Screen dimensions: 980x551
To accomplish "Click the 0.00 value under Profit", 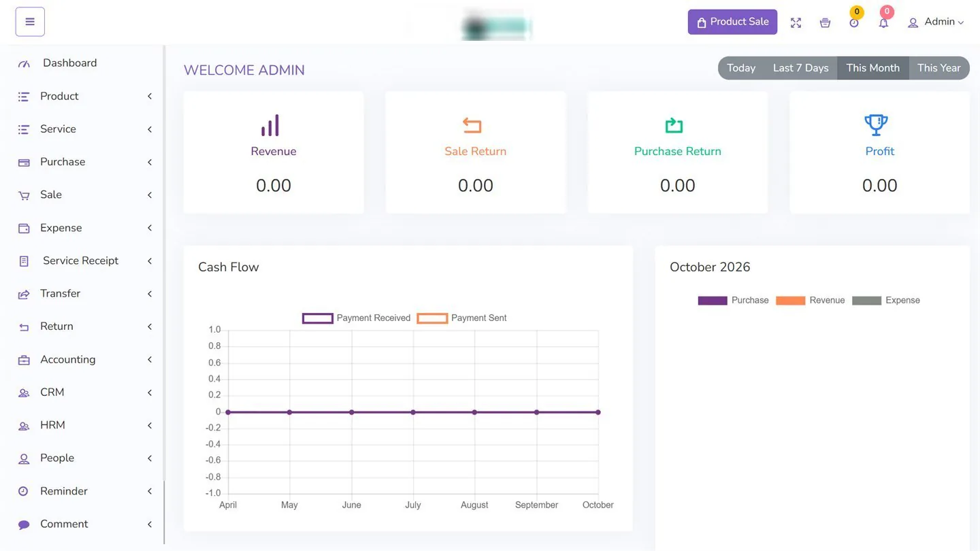I will click(880, 186).
